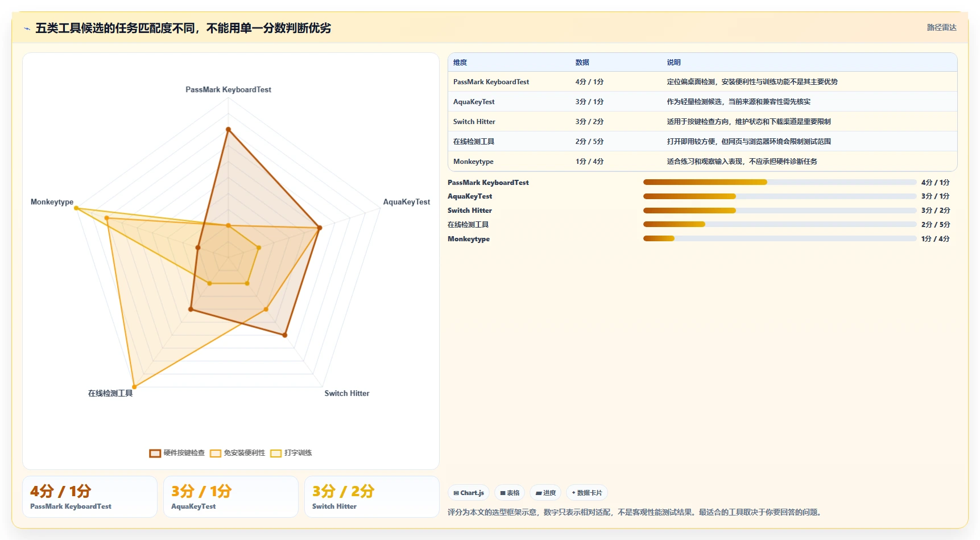980x540 pixels.
Task: Click the 2分 / 5分 cell in the table
Action: tap(589, 142)
